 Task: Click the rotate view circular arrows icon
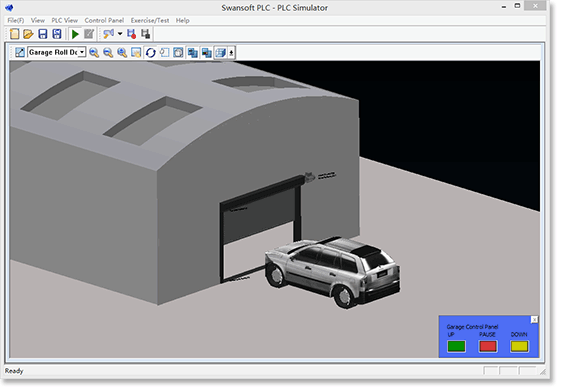click(151, 53)
